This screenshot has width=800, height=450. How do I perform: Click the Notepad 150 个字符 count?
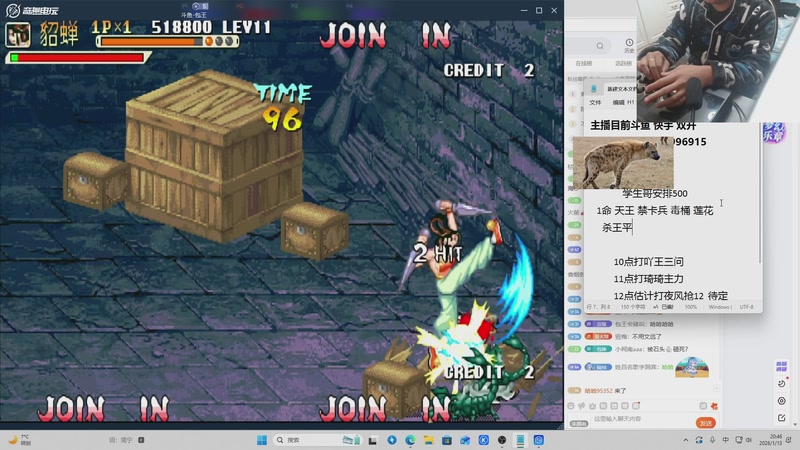(x=633, y=307)
